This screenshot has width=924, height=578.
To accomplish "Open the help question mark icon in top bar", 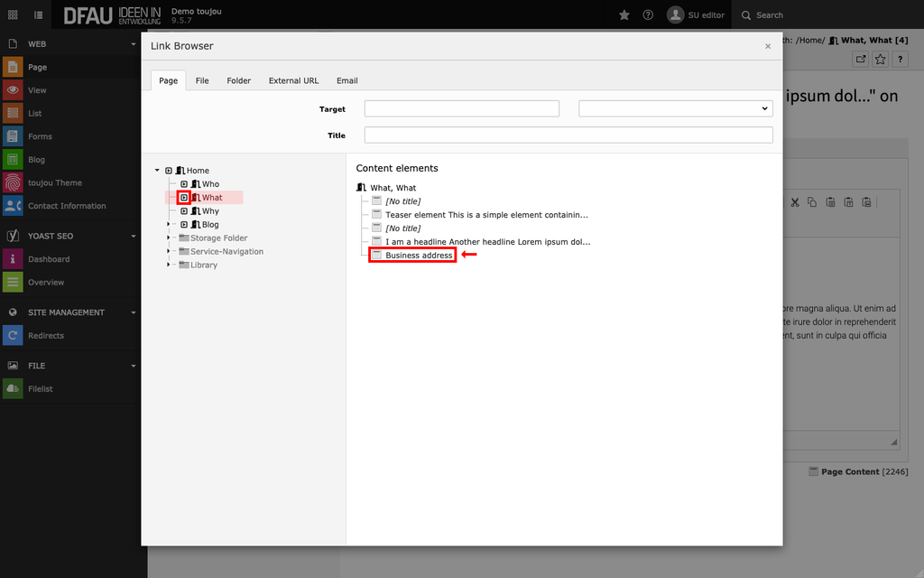I will pos(648,15).
